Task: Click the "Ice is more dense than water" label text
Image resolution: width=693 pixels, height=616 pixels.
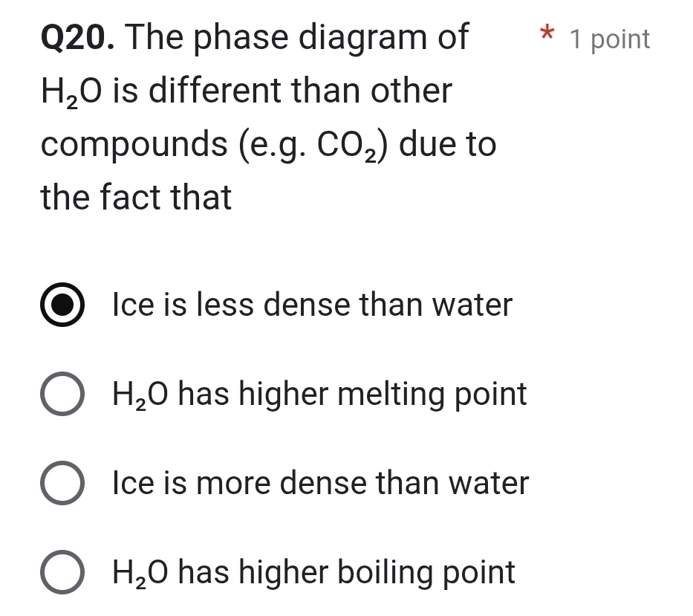Action: 320,483
